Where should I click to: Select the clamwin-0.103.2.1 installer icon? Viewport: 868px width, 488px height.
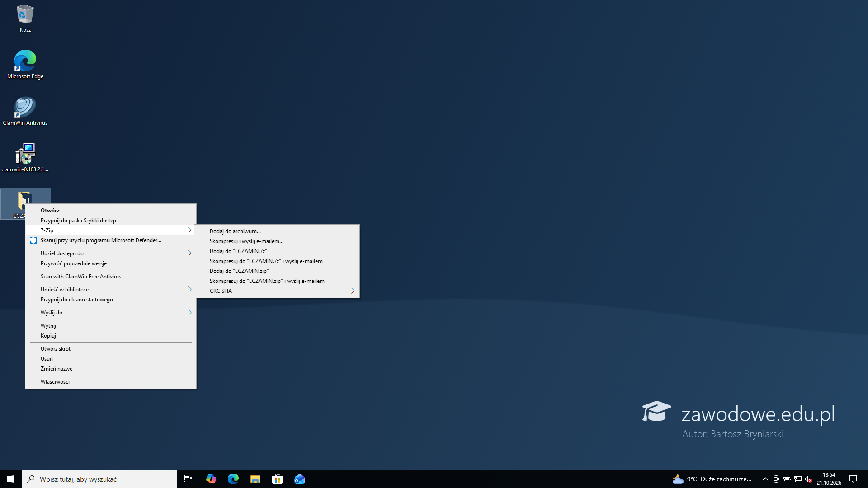tap(25, 157)
